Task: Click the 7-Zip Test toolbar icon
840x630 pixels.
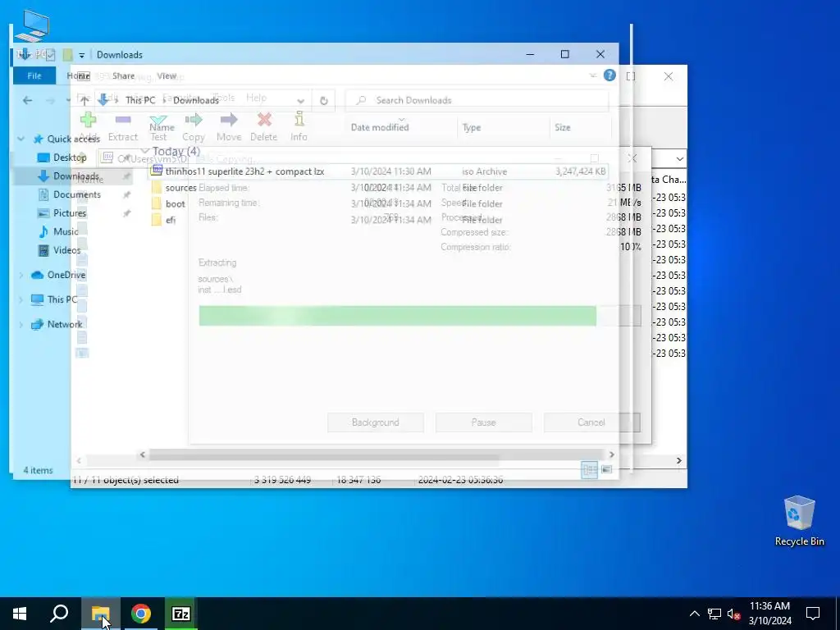Action: 158,120
